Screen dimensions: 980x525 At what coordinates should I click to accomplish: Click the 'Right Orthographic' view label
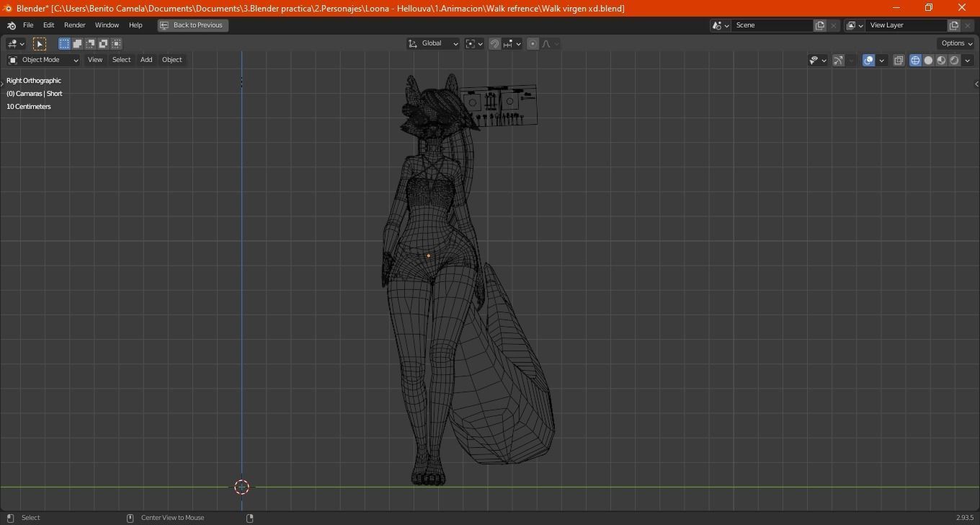(34, 81)
